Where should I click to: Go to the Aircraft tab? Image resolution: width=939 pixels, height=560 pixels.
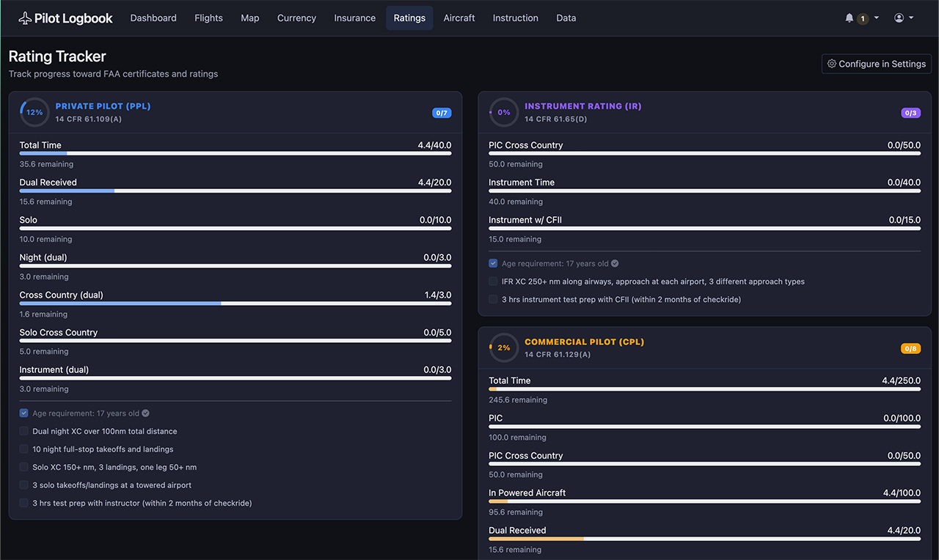pos(459,18)
